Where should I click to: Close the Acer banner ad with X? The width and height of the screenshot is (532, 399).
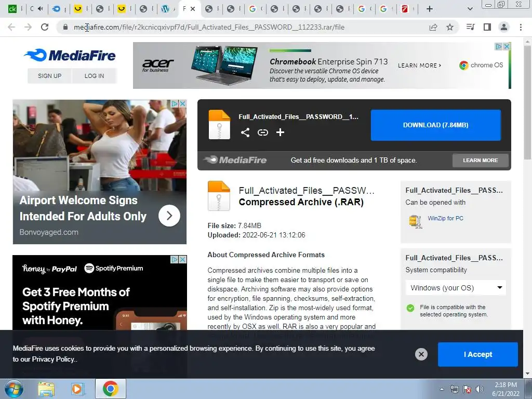click(506, 46)
